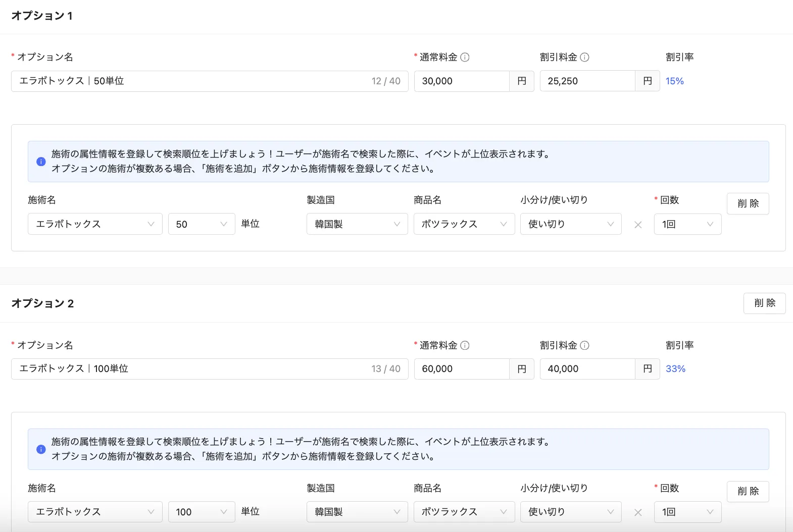Viewport: 793px width, 532px height.
Task: Open Option 1 施術名 エラボトックス dropdown
Action: (95, 224)
